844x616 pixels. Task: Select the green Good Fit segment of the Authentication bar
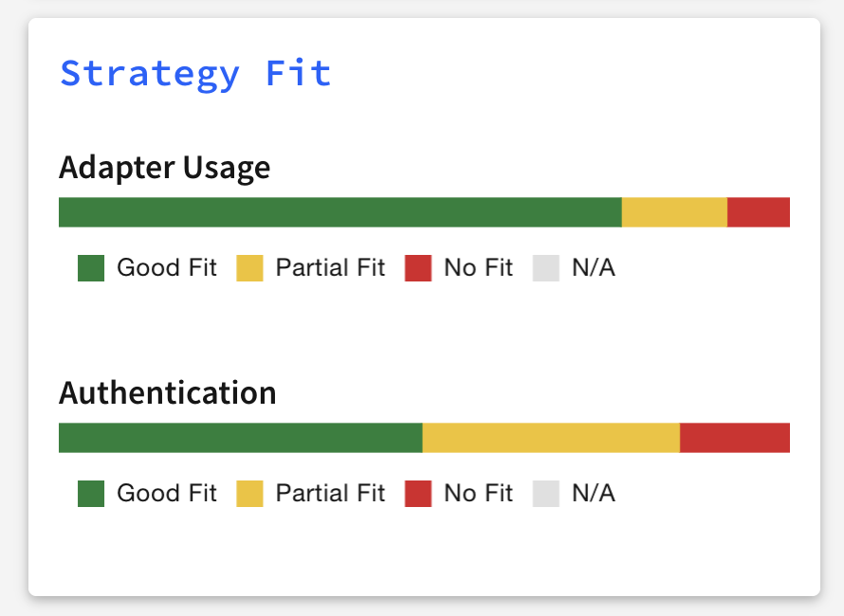[241, 438]
